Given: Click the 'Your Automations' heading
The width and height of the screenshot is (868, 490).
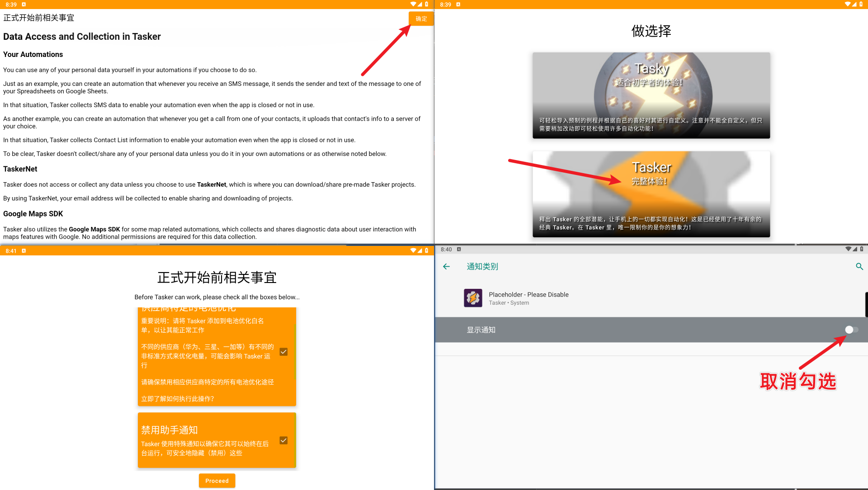Looking at the screenshot, I should pos(33,54).
